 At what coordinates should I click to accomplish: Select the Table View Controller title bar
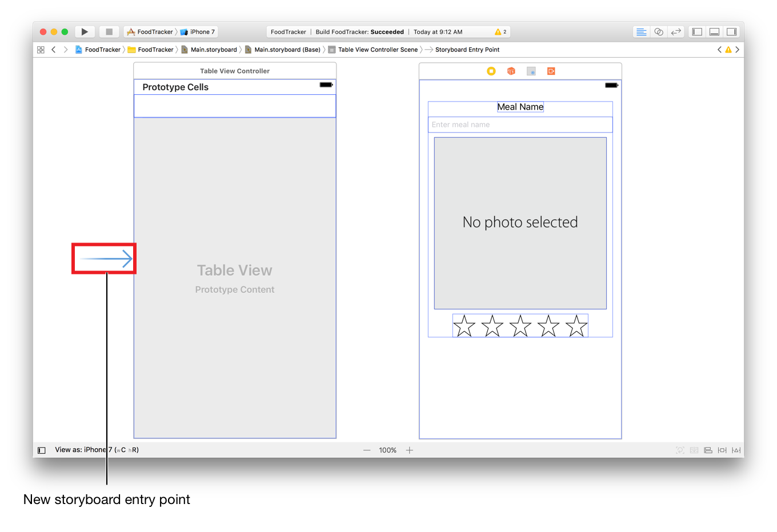(235, 71)
